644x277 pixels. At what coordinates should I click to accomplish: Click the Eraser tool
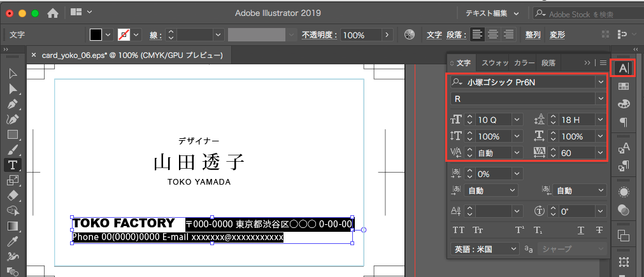(12, 195)
